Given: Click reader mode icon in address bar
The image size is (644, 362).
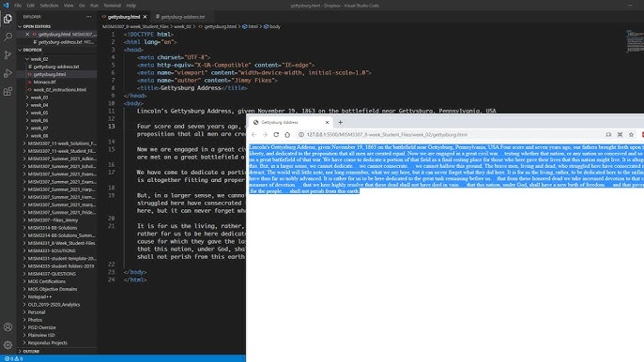Looking at the screenshot, I should [608, 135].
